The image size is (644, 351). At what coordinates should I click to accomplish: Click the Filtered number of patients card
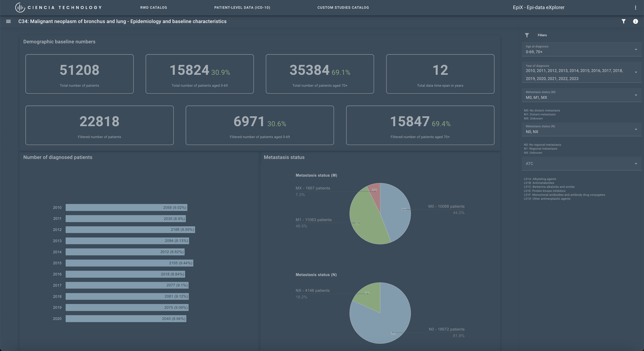99,125
